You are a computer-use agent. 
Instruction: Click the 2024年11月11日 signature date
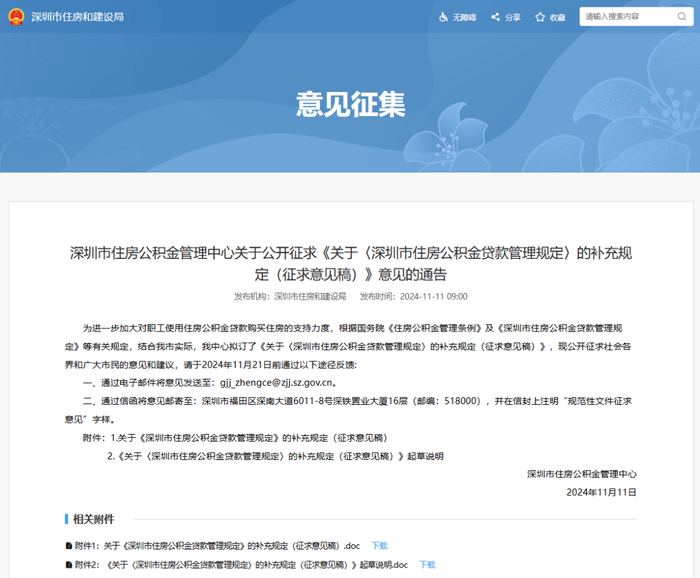601,492
